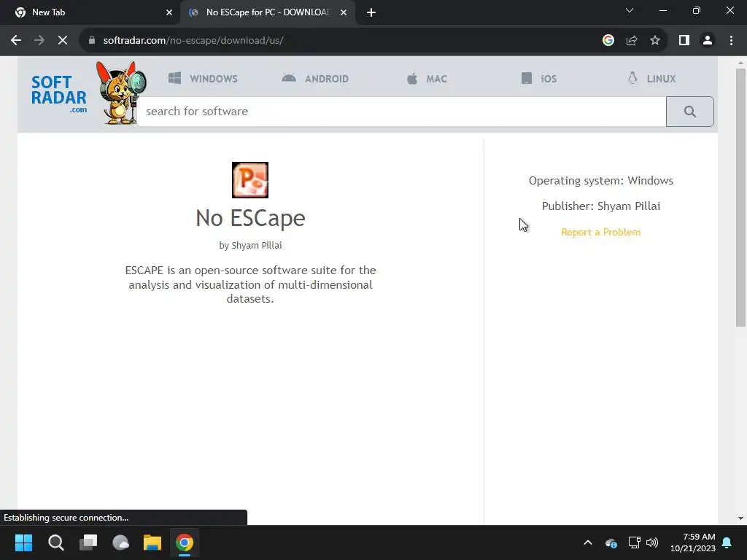Bookmark this page with the star
This screenshot has width=747, height=560.
(x=655, y=41)
